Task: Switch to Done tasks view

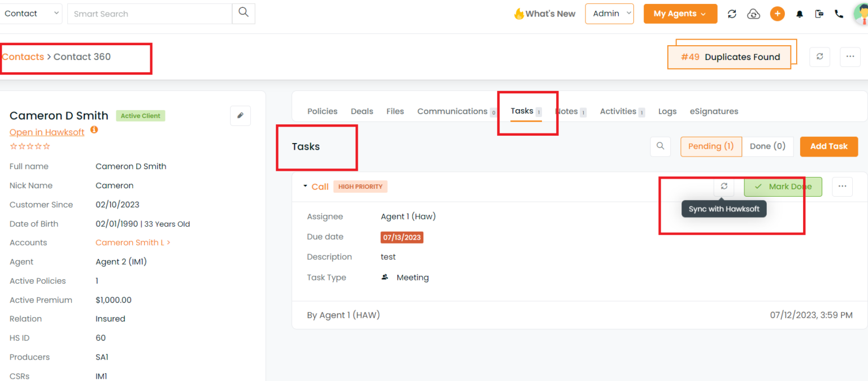Action: click(767, 146)
